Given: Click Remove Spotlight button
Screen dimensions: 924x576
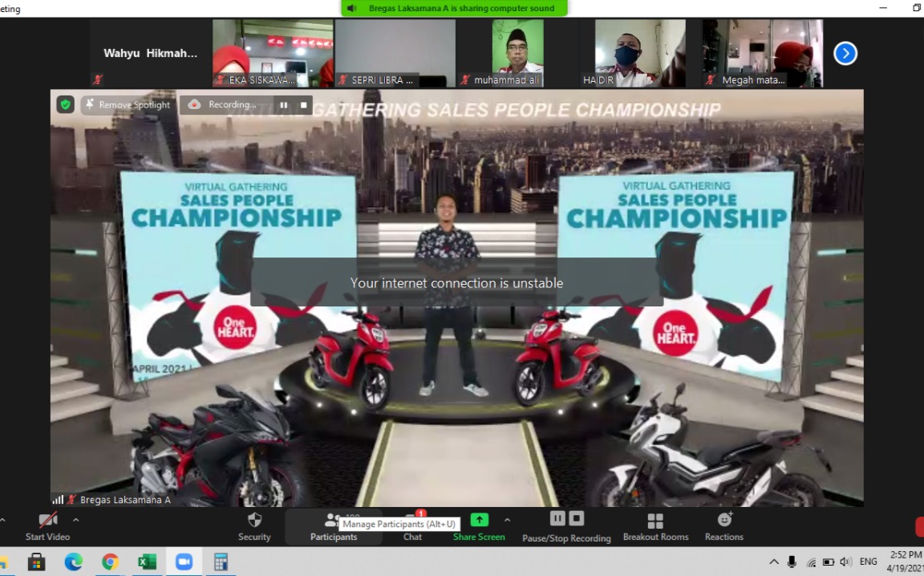Looking at the screenshot, I should click(128, 104).
